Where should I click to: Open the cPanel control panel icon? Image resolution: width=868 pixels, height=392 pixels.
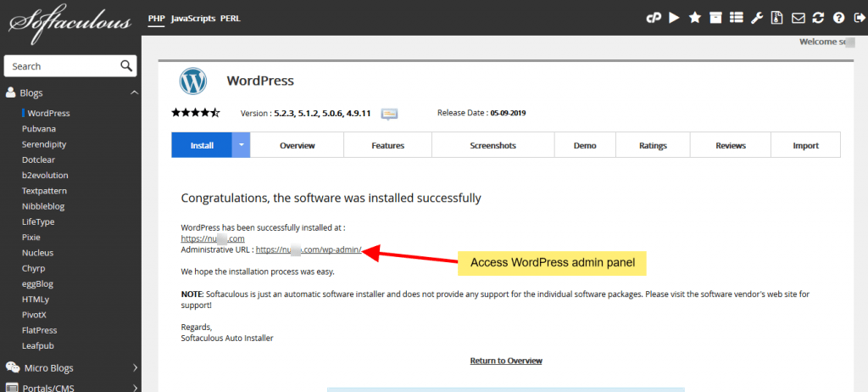point(654,18)
